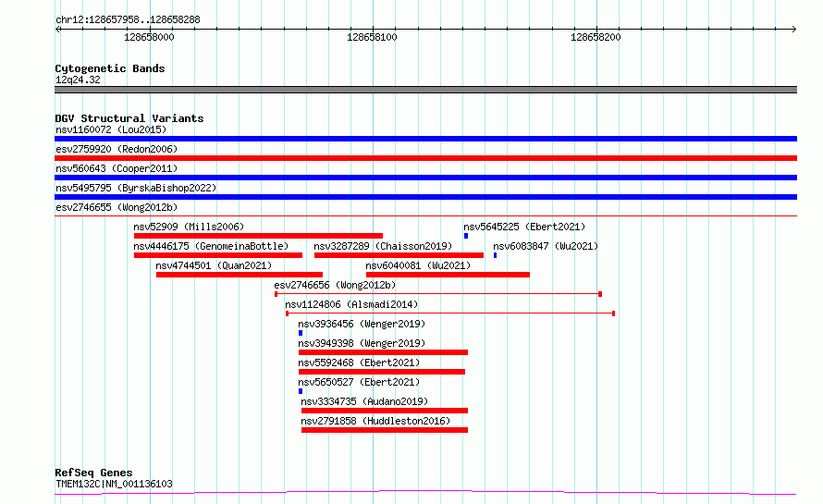Click the thin red line under esv2746655
The image size is (823, 504).
[x=425, y=215]
